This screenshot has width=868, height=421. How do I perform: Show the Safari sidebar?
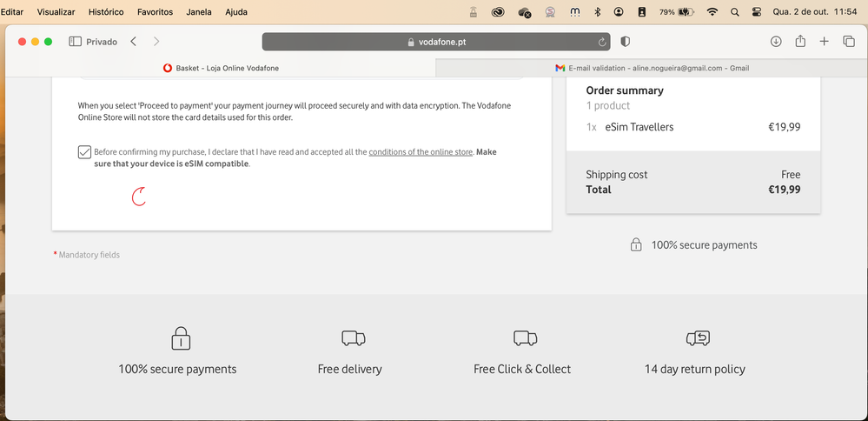tap(75, 42)
